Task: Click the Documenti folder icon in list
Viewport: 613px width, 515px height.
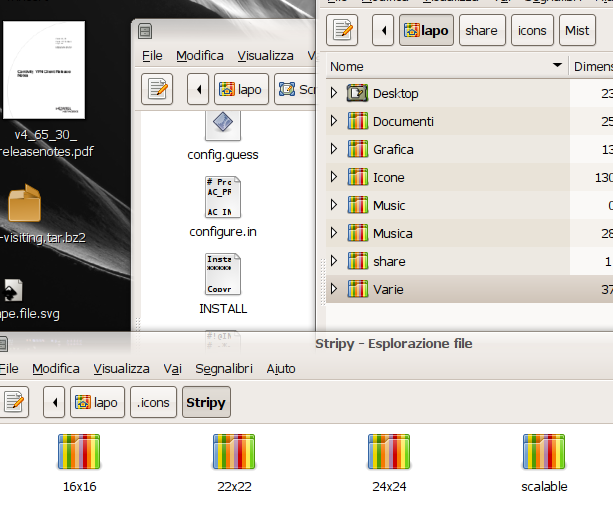Action: [x=357, y=121]
